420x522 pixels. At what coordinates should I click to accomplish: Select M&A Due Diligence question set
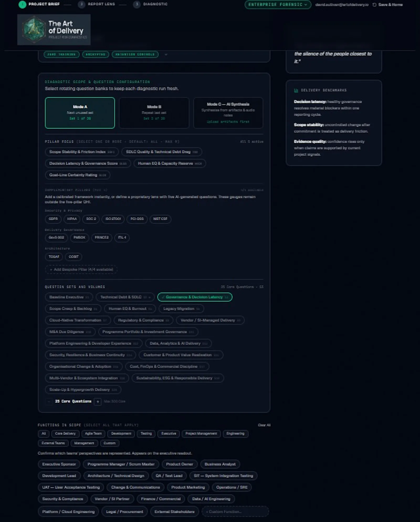coord(70,332)
